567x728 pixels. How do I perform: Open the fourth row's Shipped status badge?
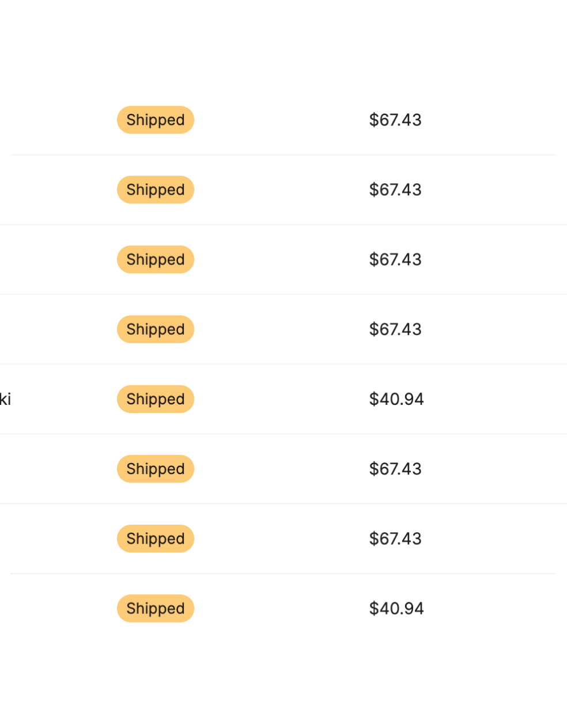click(x=156, y=329)
